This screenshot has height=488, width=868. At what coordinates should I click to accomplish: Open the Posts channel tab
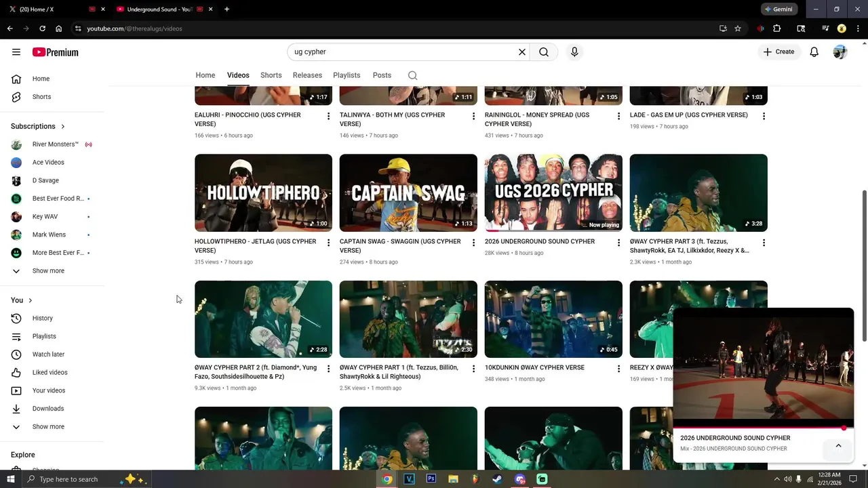382,75
